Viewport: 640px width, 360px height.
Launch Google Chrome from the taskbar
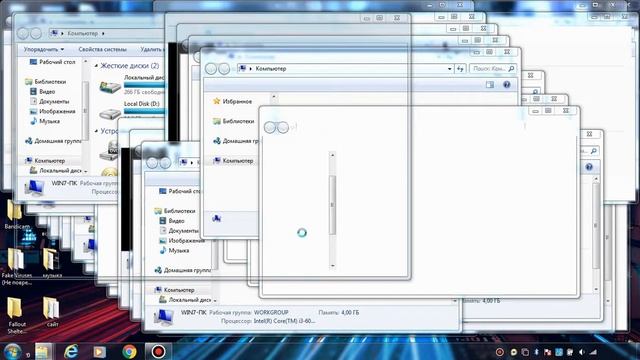tap(129, 351)
